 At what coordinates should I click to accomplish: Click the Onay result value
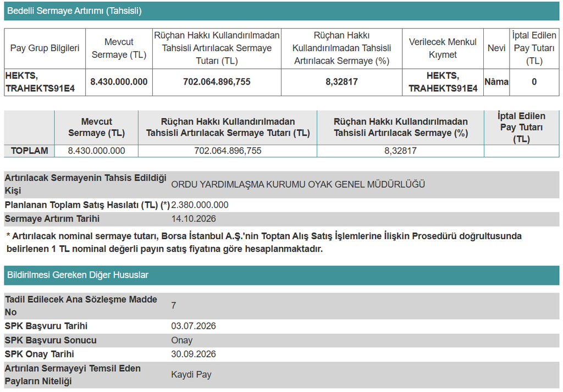[181, 340]
